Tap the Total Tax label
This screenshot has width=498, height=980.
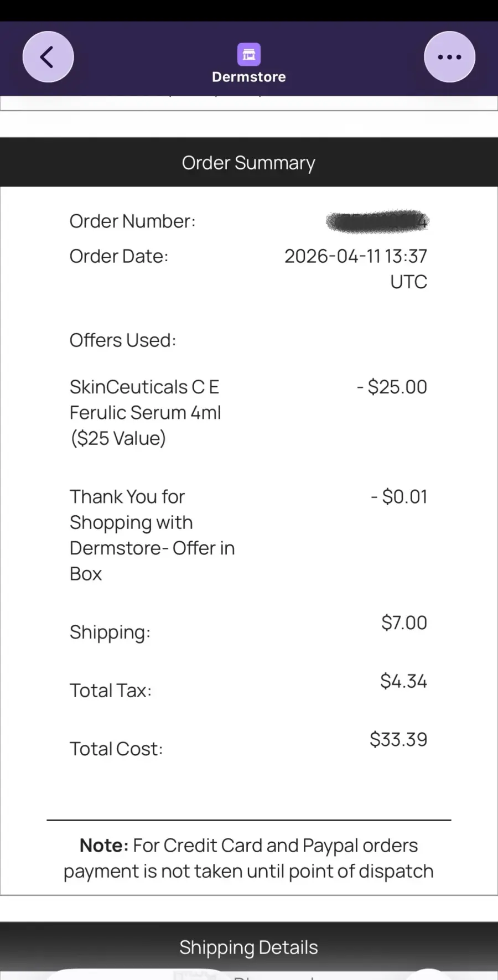click(x=111, y=691)
